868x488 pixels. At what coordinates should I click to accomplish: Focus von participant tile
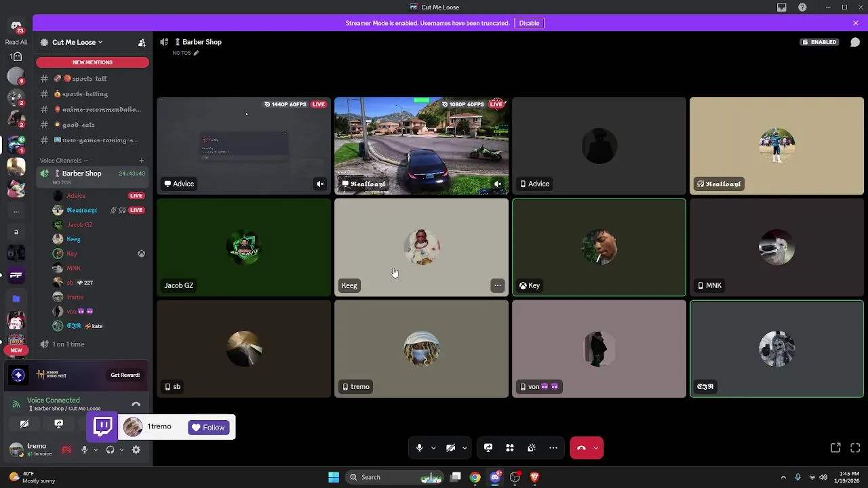[x=599, y=349]
